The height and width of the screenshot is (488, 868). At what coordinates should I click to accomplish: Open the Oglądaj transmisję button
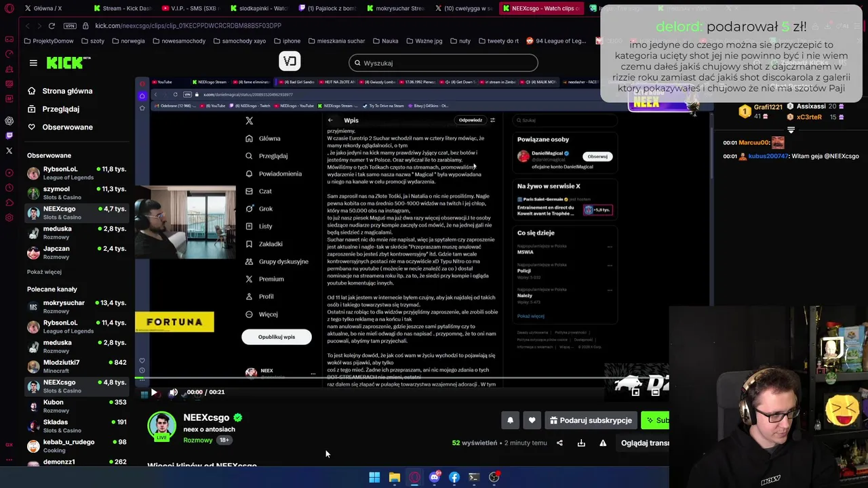coord(642,443)
